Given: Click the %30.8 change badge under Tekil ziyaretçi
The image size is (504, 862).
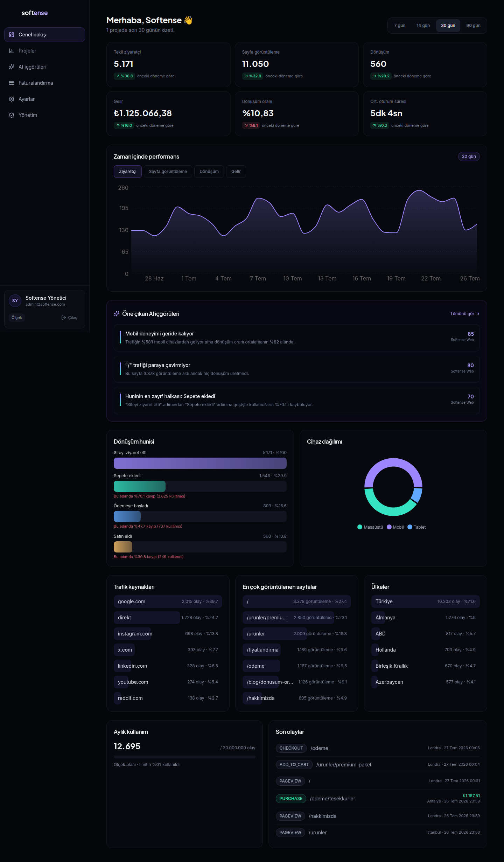Looking at the screenshot, I should tap(124, 76).
